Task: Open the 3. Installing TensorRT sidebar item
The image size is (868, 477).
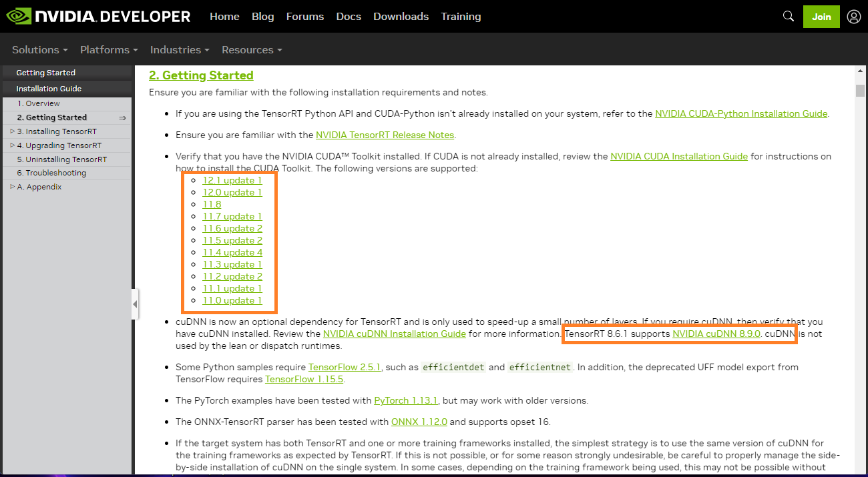Action: (x=57, y=131)
